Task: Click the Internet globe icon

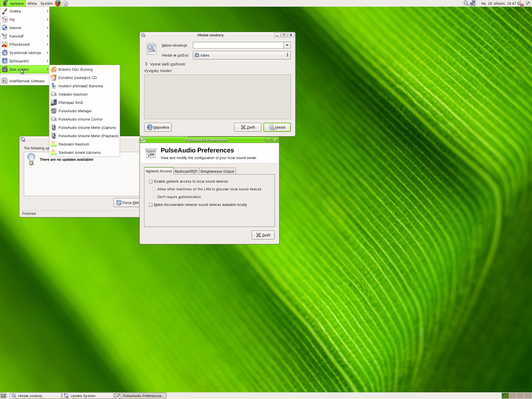Action: click(x=5, y=28)
